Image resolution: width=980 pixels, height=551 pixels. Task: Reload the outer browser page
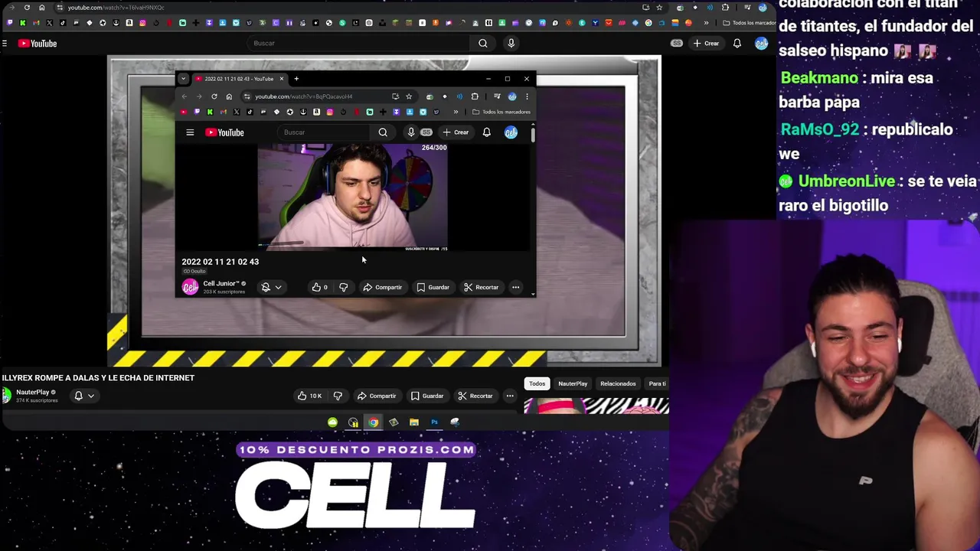point(27,8)
